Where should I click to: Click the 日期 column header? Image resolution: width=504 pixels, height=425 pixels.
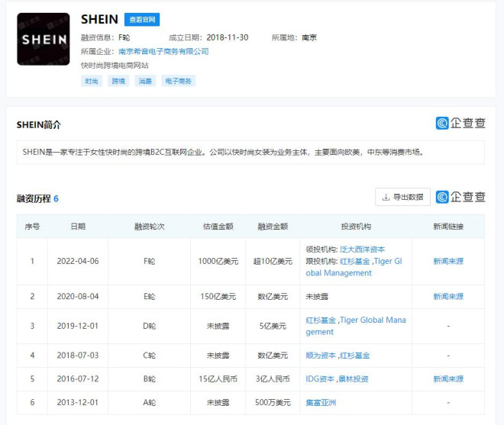tap(78, 226)
